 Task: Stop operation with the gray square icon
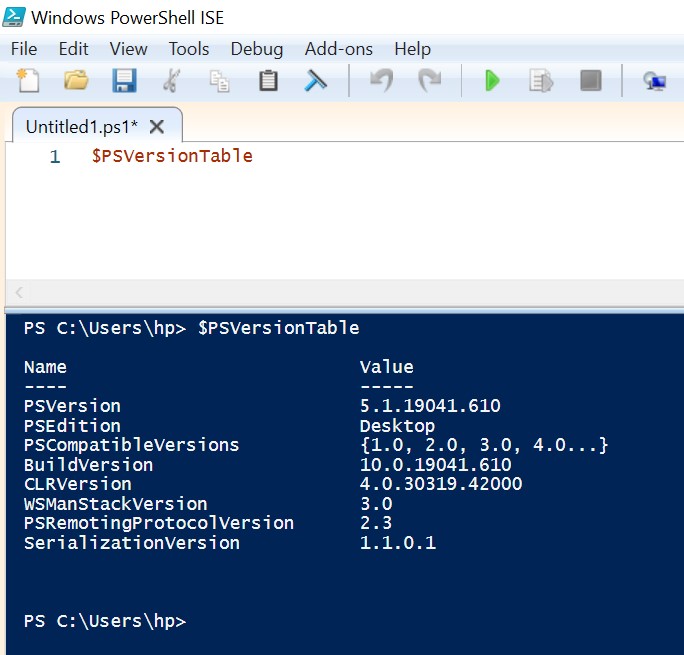591,81
